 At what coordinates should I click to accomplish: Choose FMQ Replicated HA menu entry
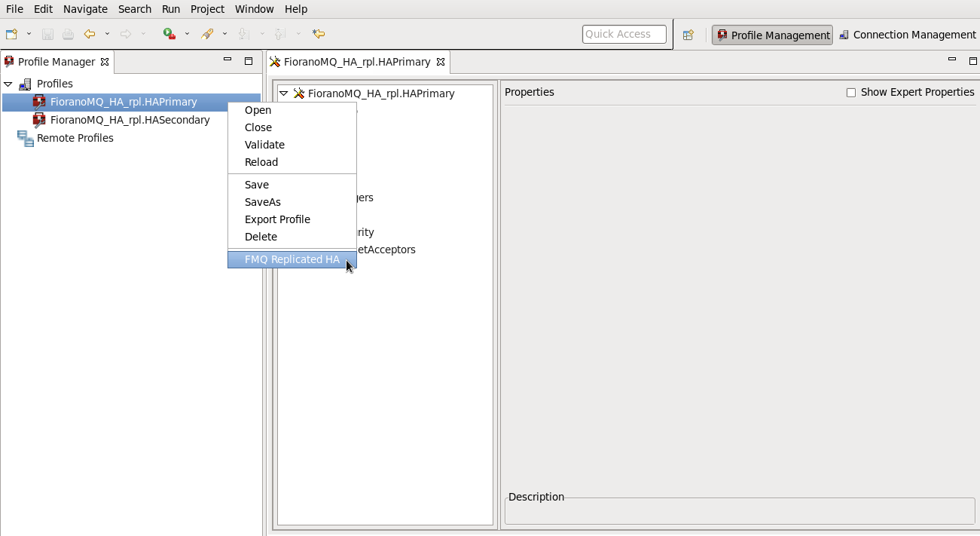(x=292, y=259)
